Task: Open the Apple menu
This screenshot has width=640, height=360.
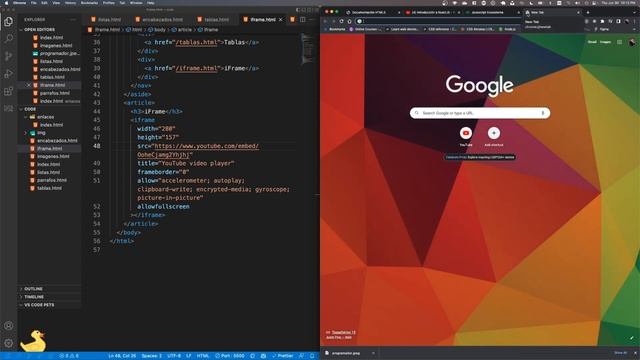Action: (x=6, y=3)
